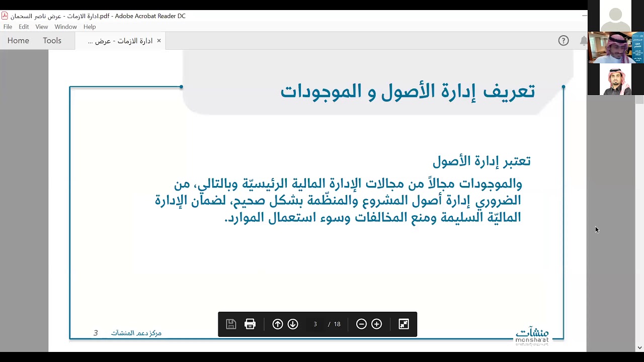Screen dimensions: 644x362
Task: Click the PDF file icon in title bar
Action: 5,16
